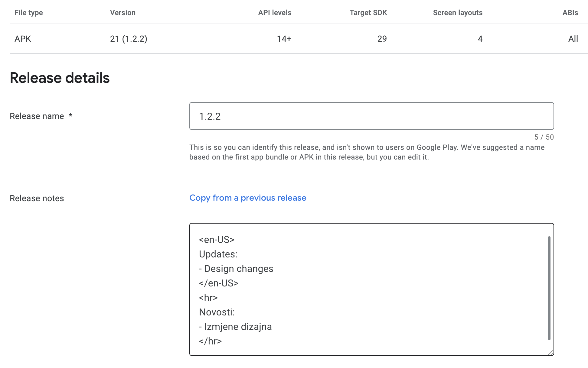This screenshot has height=368, width=588.
Task: Click the Updates: line in notes
Action: click(x=218, y=254)
